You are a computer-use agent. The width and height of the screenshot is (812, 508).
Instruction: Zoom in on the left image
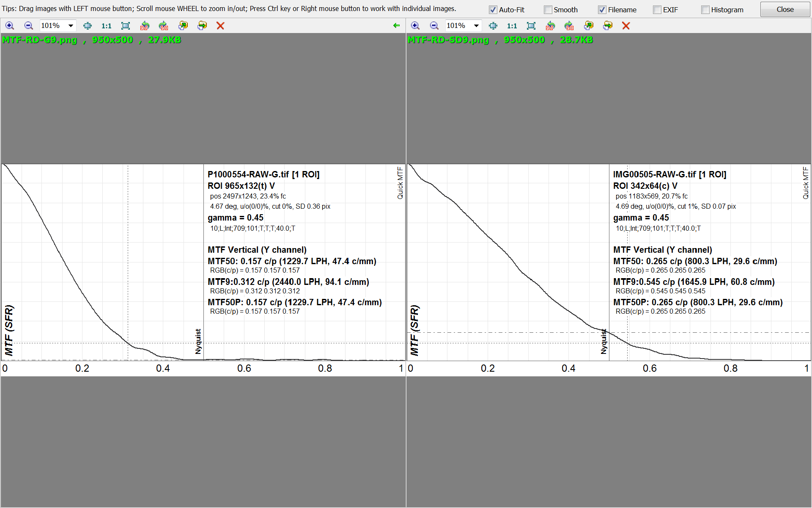[x=9, y=26]
